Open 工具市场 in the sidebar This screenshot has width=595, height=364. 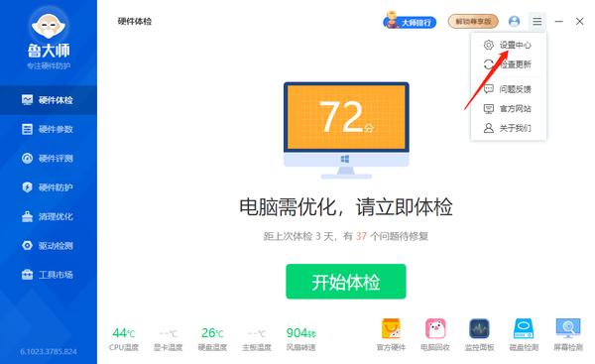tap(49, 275)
